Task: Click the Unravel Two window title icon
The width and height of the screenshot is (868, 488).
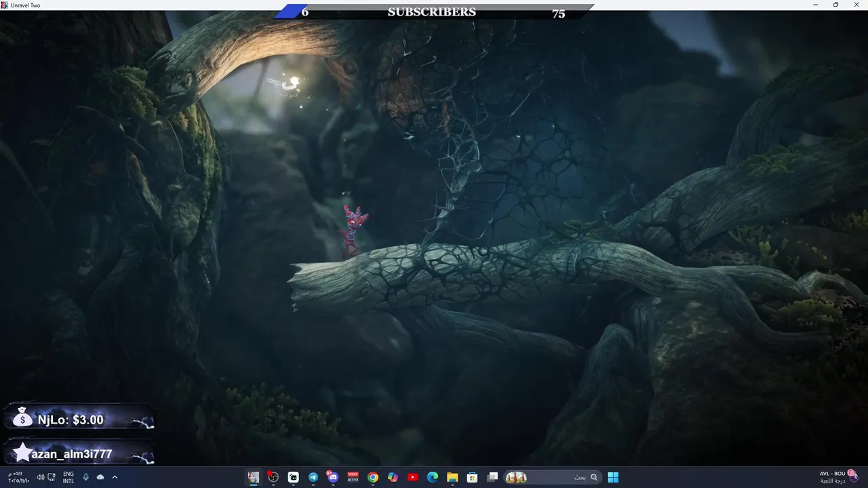Action: (5, 5)
